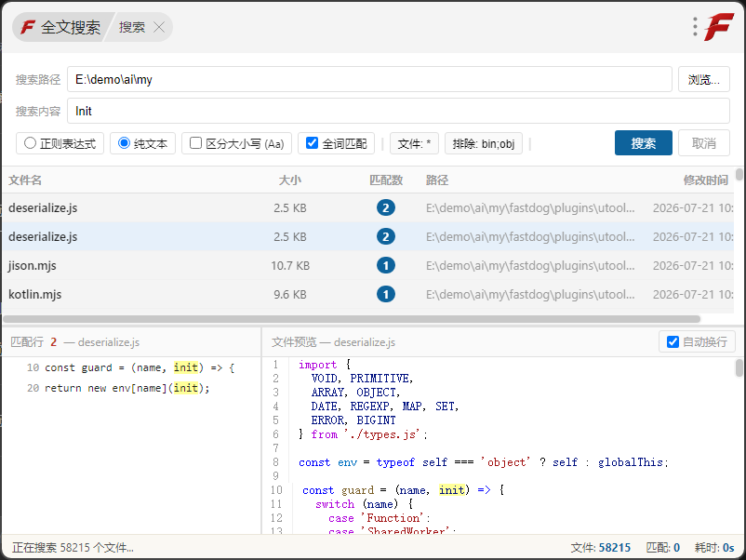
Task: Click match count badge for jison.mjs
Action: [386, 265]
